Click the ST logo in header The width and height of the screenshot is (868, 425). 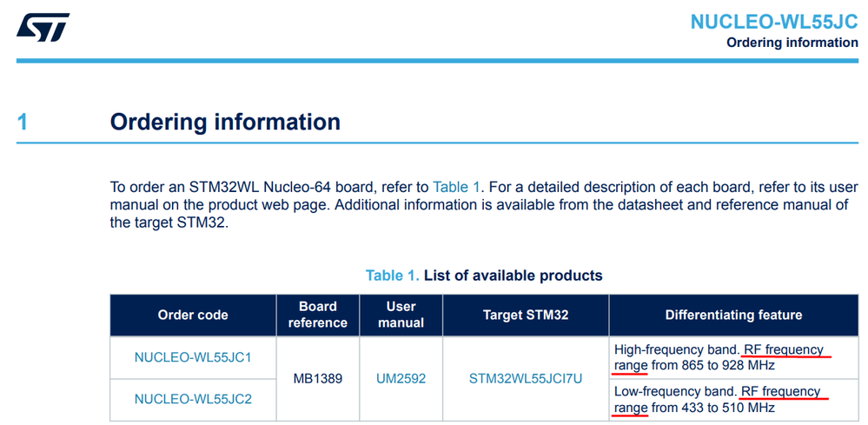[x=43, y=27]
